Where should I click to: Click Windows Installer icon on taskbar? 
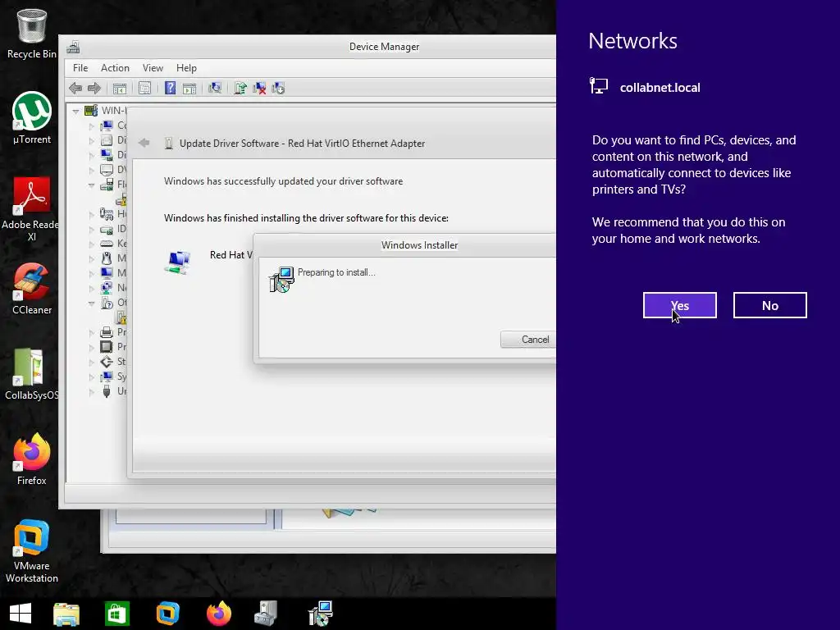(321, 614)
